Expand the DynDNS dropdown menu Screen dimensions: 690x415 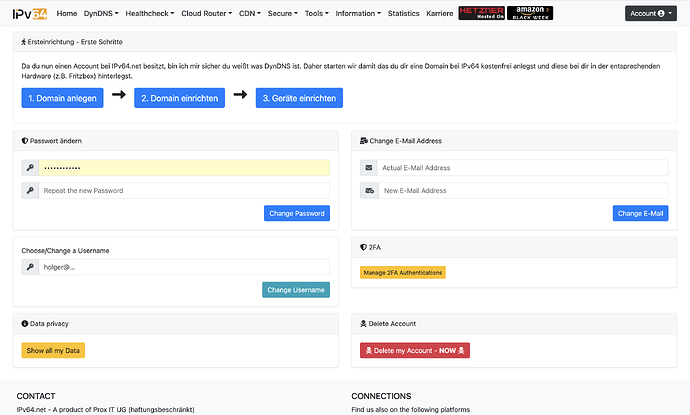[101, 14]
